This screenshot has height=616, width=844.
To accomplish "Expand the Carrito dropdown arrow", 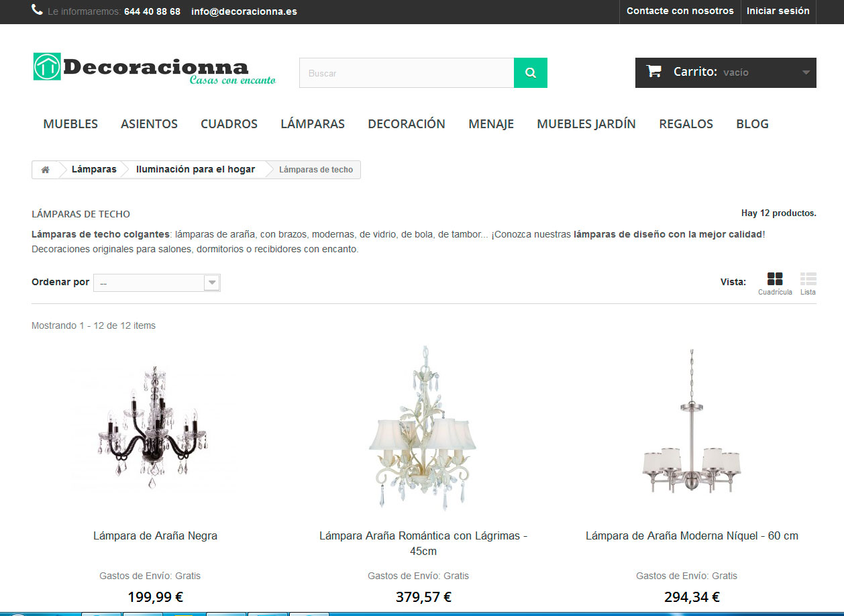I will (806, 72).
